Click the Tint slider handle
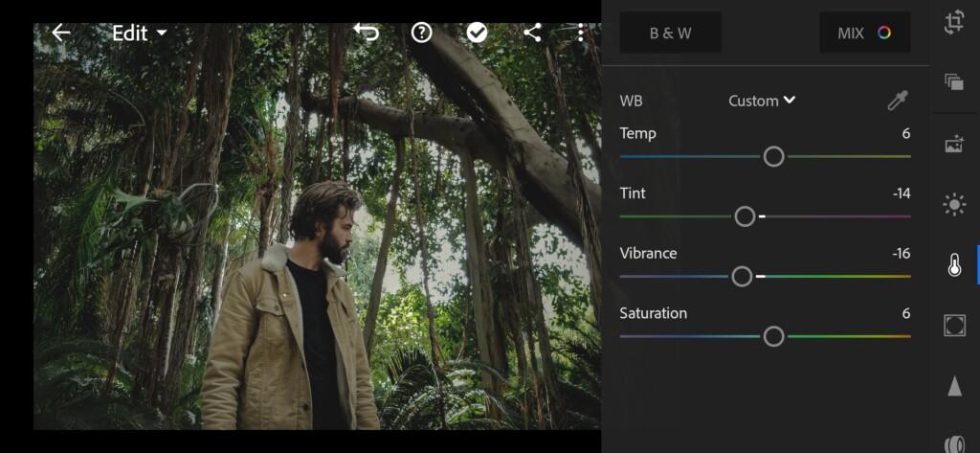Viewport: 980px width, 453px height. [745, 216]
